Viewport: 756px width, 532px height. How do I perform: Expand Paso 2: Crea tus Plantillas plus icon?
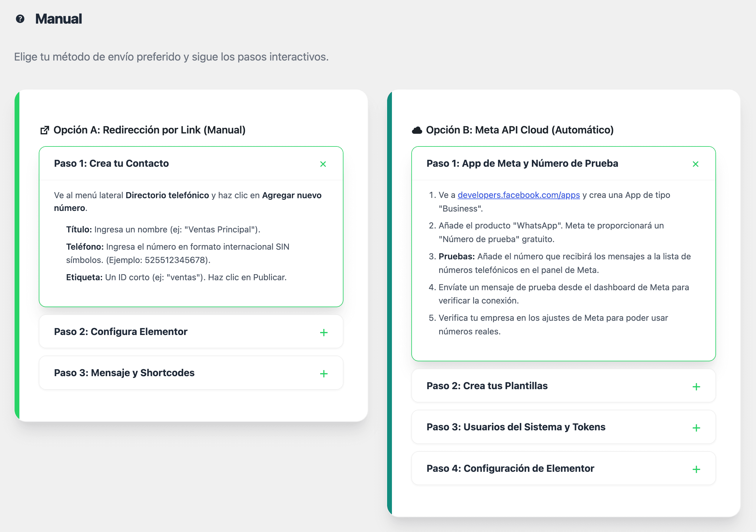pyautogui.click(x=696, y=386)
